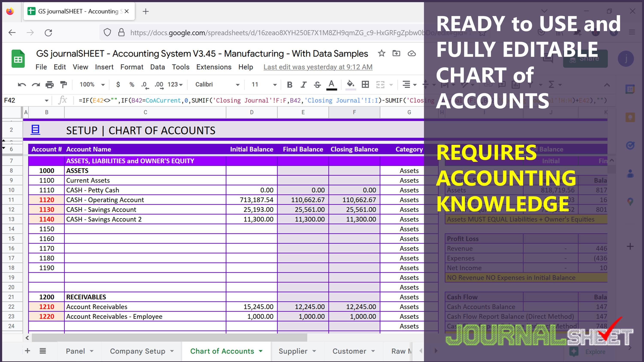Click the Print icon
The height and width of the screenshot is (362, 644).
50,85
